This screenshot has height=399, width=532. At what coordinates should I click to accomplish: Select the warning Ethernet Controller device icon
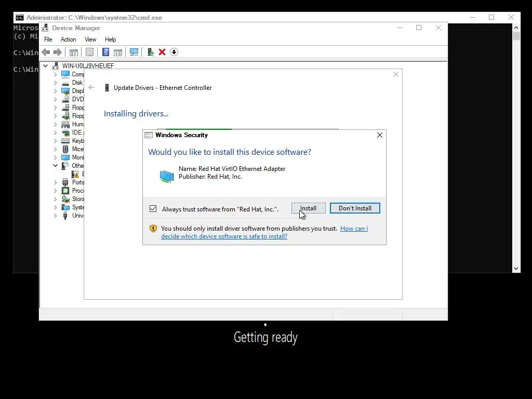point(75,174)
